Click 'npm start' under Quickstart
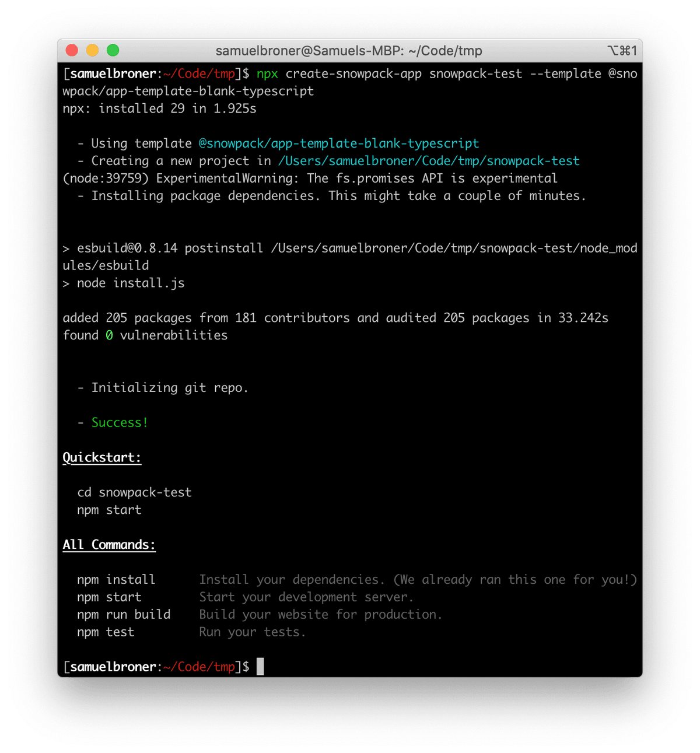The image size is (700, 753). (109, 510)
